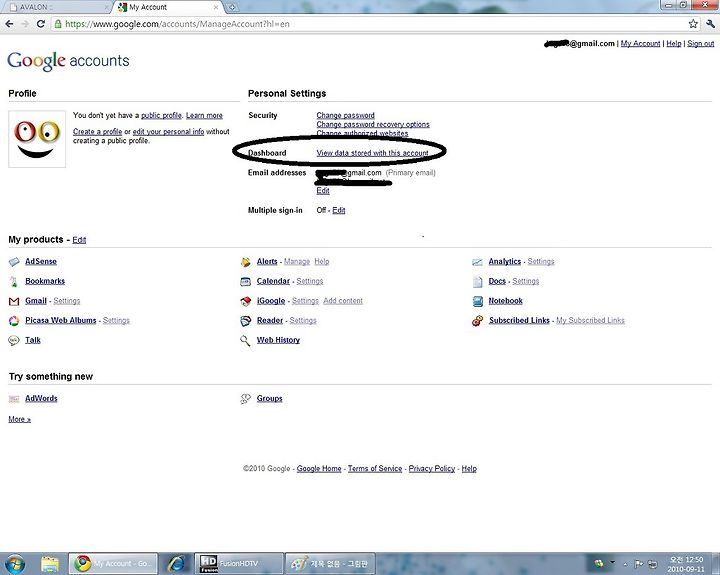This screenshot has height=575, width=720.
Task: Click Edit next to Multiple sign-in
Action: tap(339, 210)
